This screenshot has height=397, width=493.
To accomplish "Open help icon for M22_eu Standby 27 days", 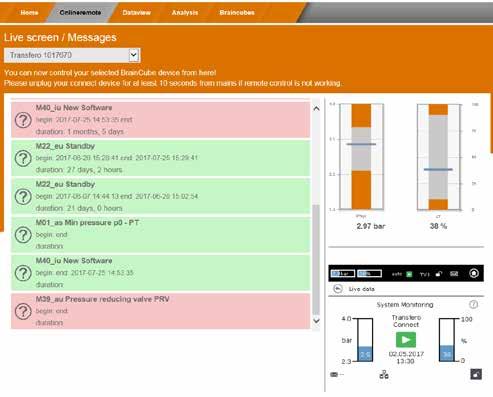I will [23, 158].
